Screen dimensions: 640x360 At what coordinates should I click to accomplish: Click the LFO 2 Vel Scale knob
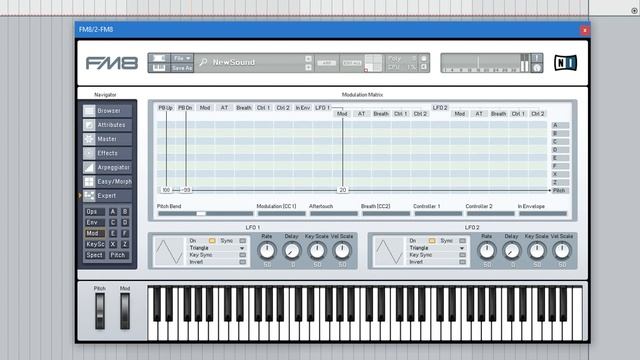click(x=562, y=251)
